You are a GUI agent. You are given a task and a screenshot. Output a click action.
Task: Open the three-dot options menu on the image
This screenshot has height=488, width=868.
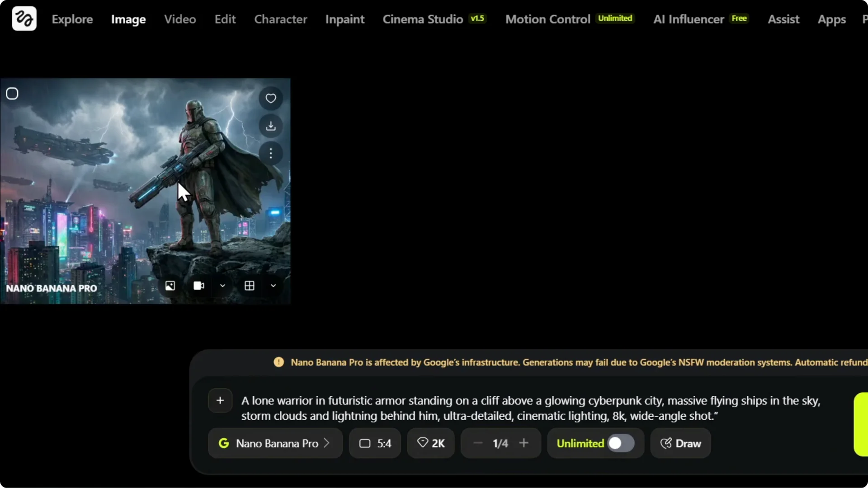click(x=270, y=153)
